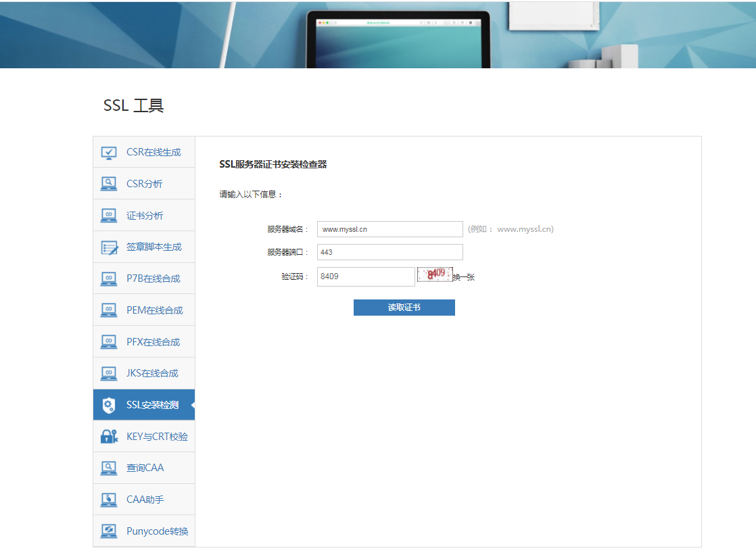
Task: Click the 请输入以下信息 instruction text
Action: click(x=250, y=194)
